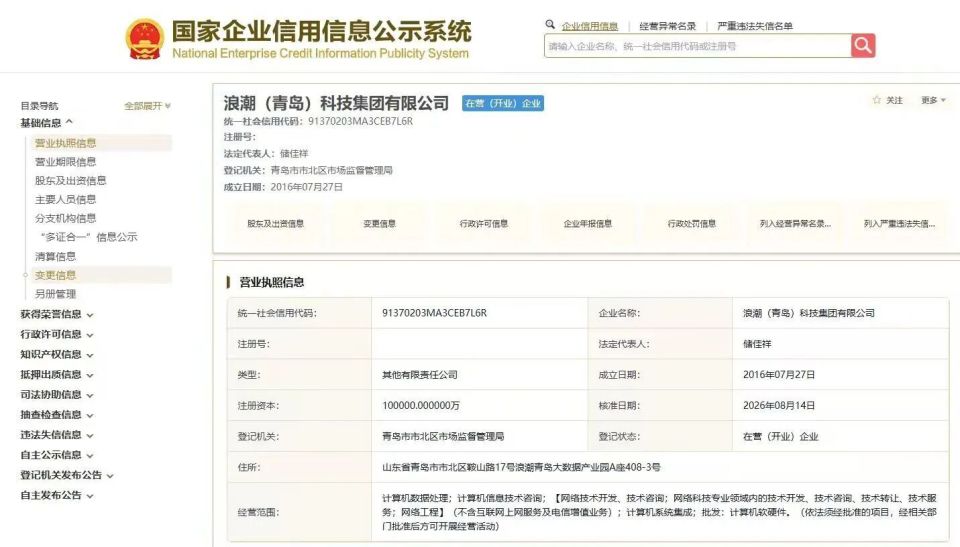The width and height of the screenshot is (960, 547).
Task: Expand the 司法协助信息 section
Action: 56,394
